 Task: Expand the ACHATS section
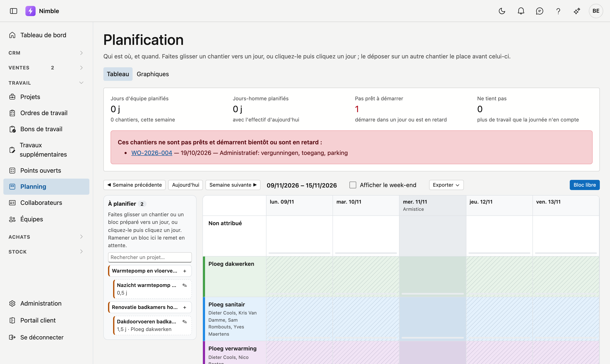point(46,237)
